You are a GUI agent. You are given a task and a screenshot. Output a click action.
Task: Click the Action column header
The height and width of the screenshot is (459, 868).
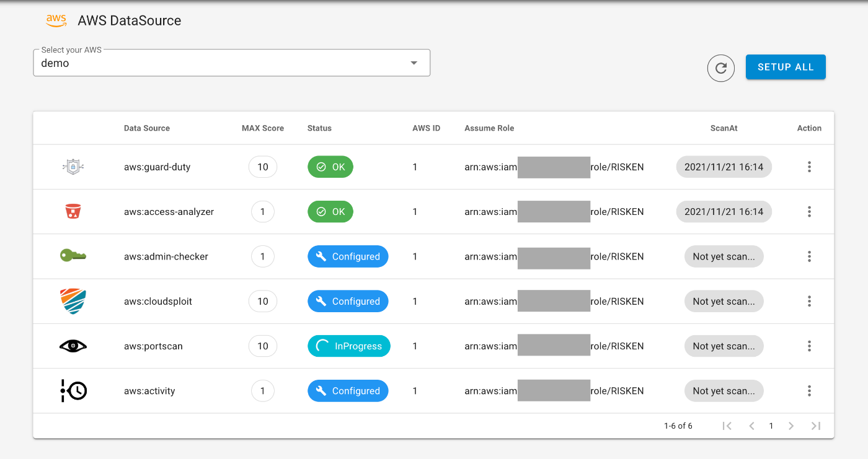(x=809, y=128)
